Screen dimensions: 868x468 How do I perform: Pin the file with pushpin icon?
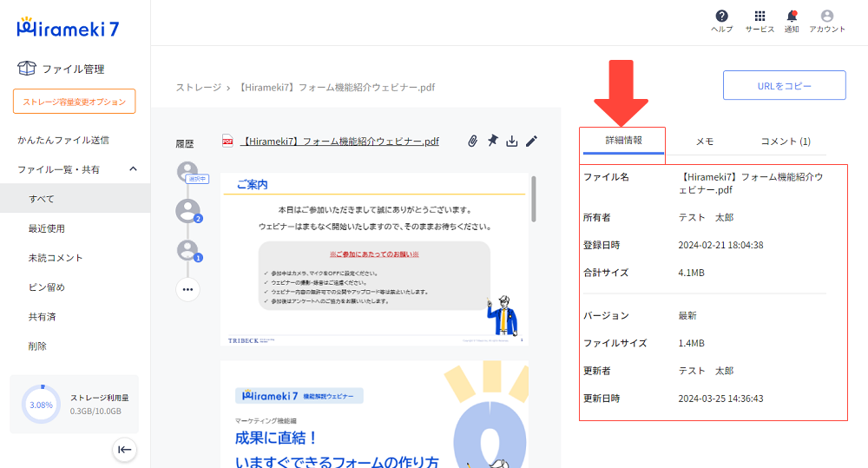[492, 141]
